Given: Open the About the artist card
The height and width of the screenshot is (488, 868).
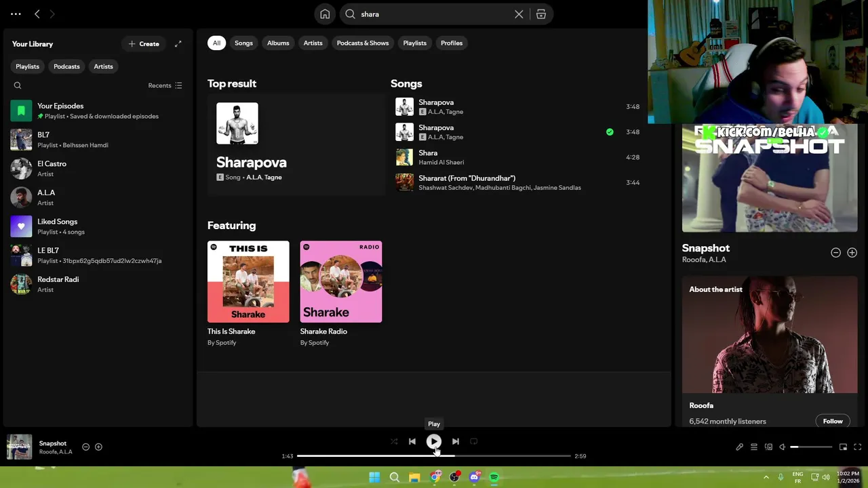Looking at the screenshot, I should pos(770,351).
